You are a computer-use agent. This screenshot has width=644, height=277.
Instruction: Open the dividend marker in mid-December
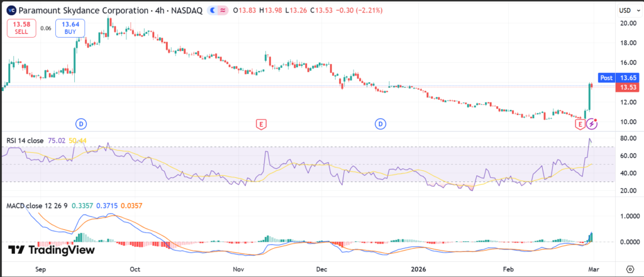click(380, 124)
